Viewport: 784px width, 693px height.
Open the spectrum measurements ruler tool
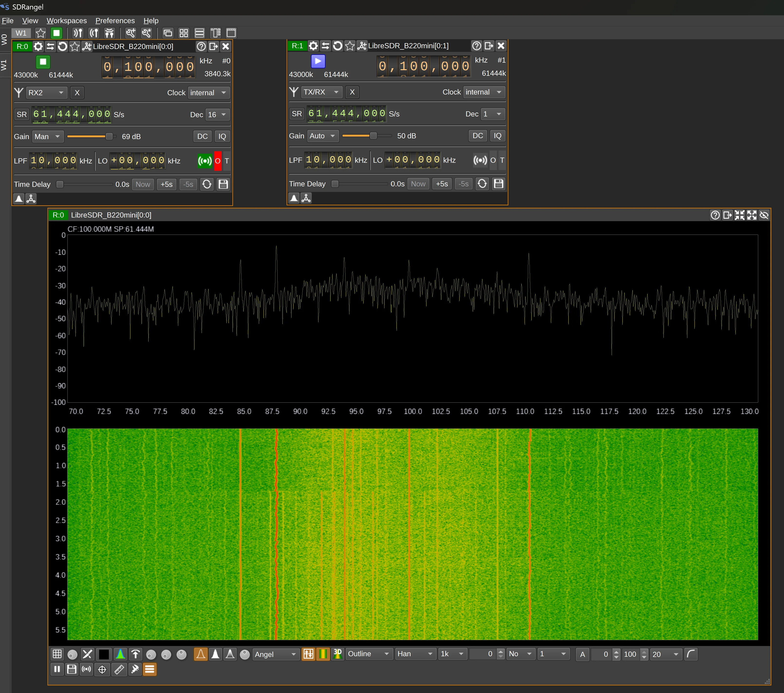click(x=119, y=669)
